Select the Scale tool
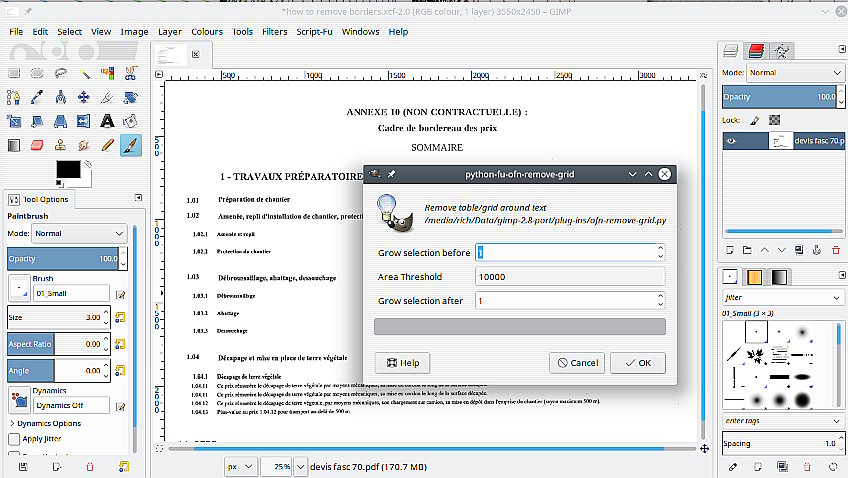The width and height of the screenshot is (848, 478). coord(14,121)
